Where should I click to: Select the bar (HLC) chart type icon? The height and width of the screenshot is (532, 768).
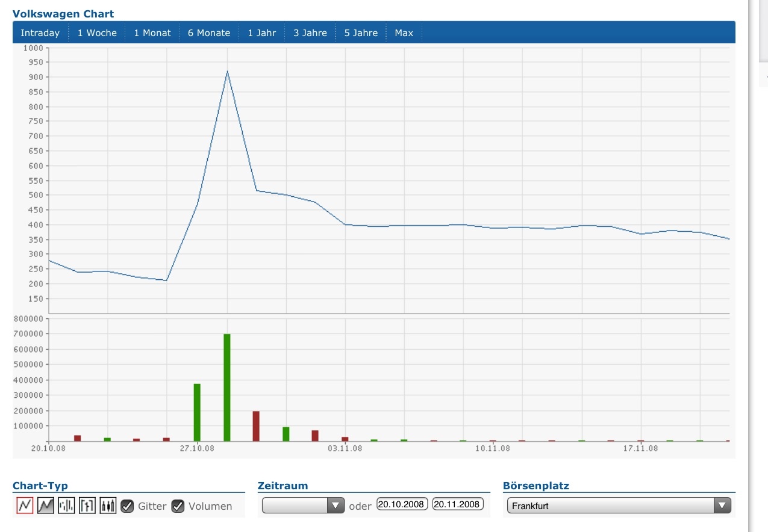point(66,506)
